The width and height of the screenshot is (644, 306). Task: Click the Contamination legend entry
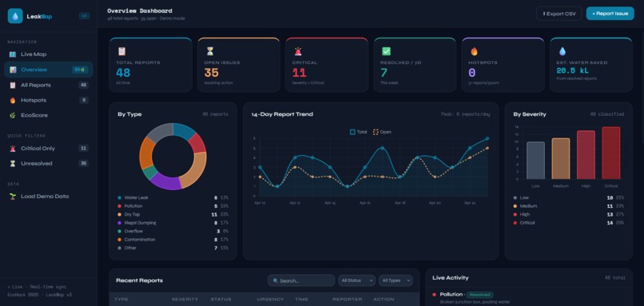click(173, 240)
